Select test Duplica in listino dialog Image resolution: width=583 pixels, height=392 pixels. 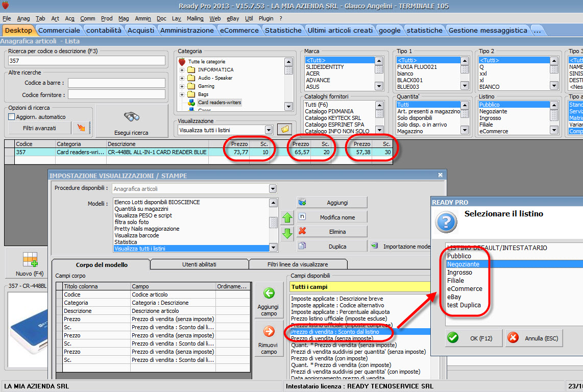tap(464, 305)
